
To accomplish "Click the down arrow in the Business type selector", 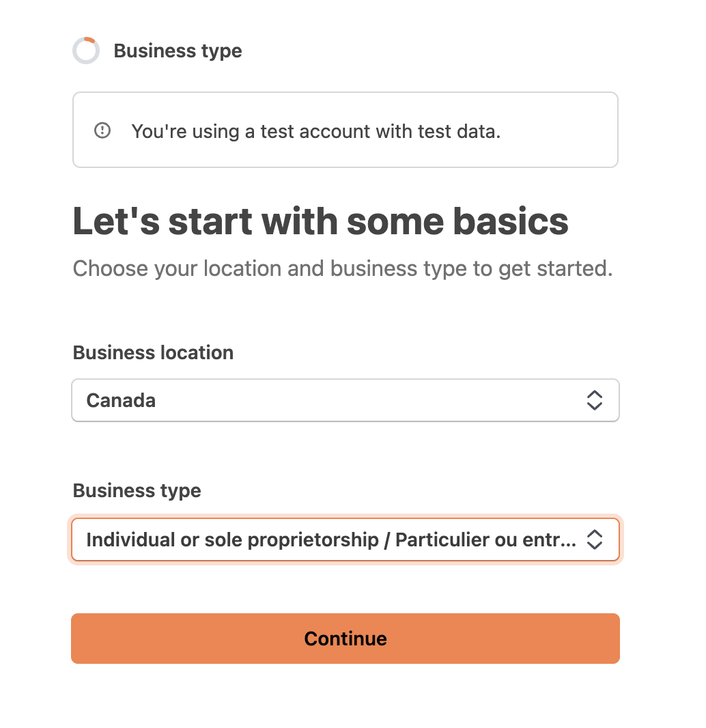I will coord(595,545).
